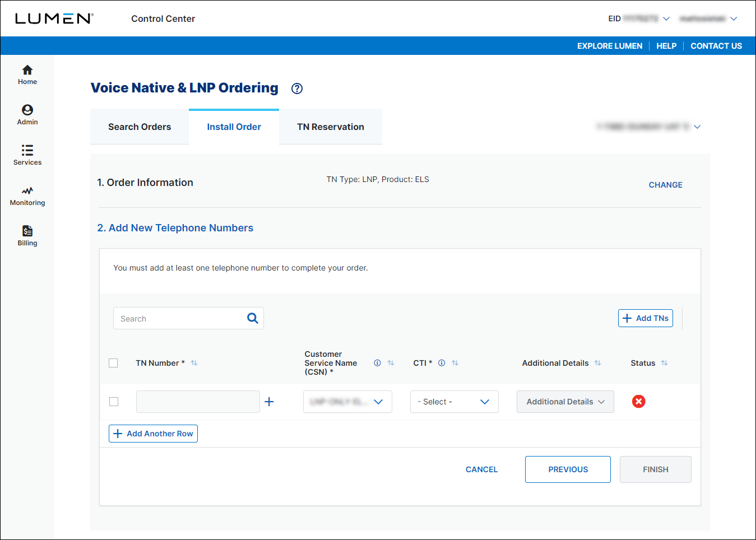This screenshot has width=756, height=540.
Task: Switch to the Search Orders tab
Action: [140, 127]
